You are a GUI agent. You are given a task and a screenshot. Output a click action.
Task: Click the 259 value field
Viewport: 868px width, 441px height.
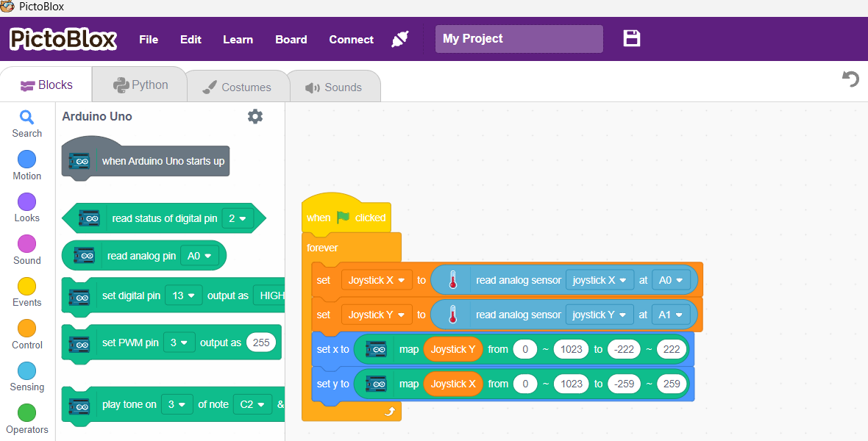coord(672,384)
